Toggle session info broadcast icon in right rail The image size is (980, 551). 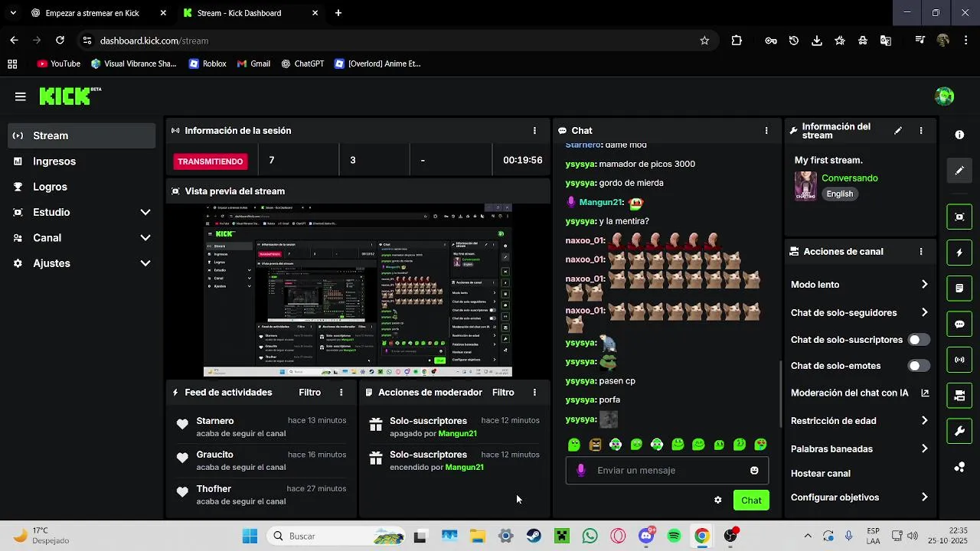(x=959, y=360)
